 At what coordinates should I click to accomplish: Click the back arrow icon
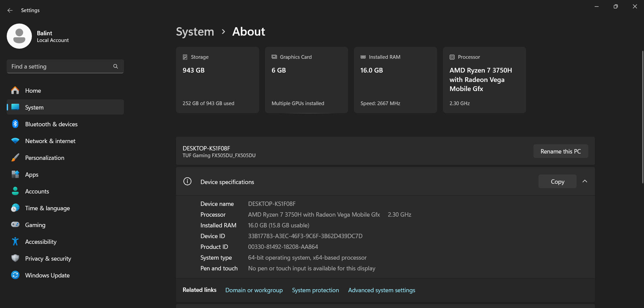point(10,10)
